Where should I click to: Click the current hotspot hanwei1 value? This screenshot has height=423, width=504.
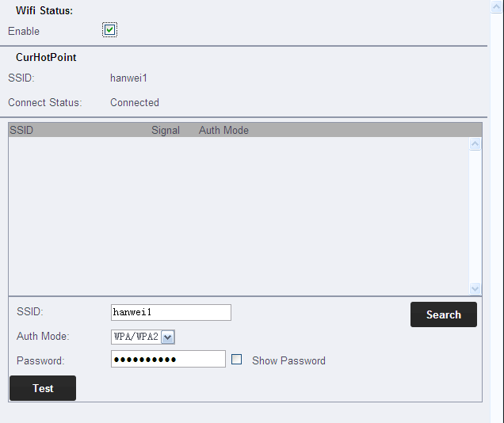pyautogui.click(x=128, y=78)
